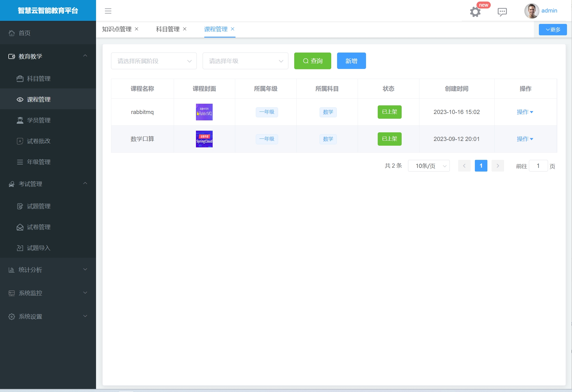Open 试题导入 in the sidebar
The width and height of the screenshot is (572, 392).
pos(38,248)
